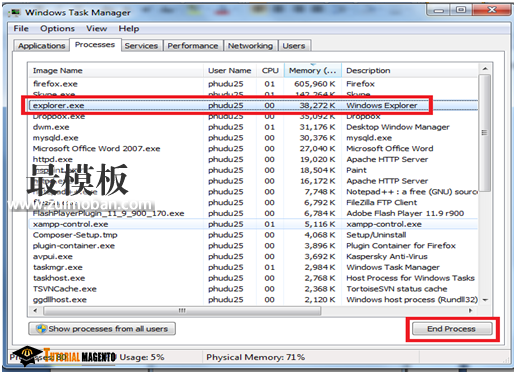Screen dimensions: 516x374
Task: Select the Composer-Setup.tmp process
Action: tap(253, 235)
